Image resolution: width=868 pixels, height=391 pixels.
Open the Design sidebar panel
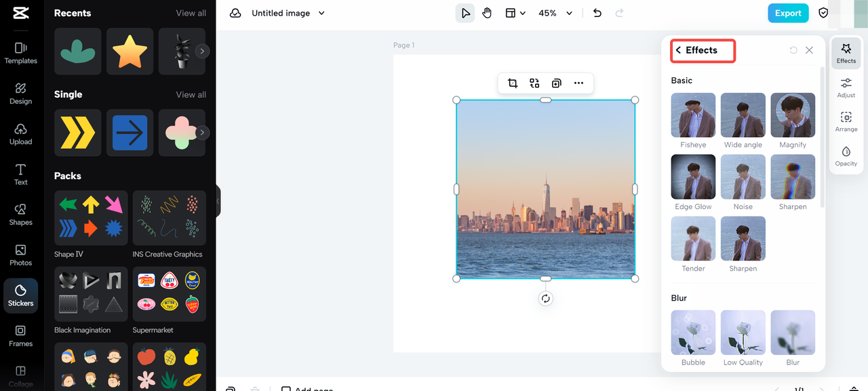[x=20, y=94]
